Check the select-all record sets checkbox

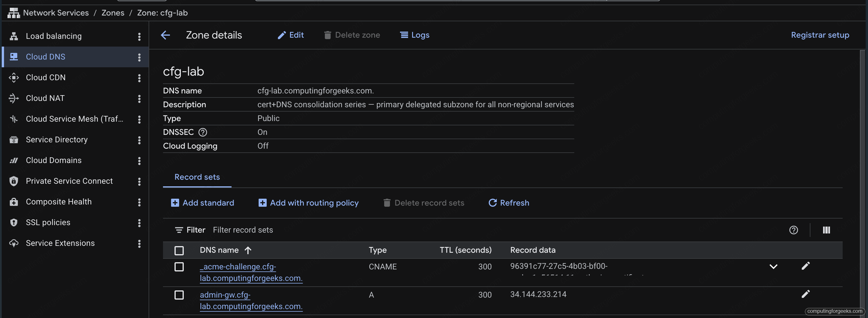(x=179, y=250)
